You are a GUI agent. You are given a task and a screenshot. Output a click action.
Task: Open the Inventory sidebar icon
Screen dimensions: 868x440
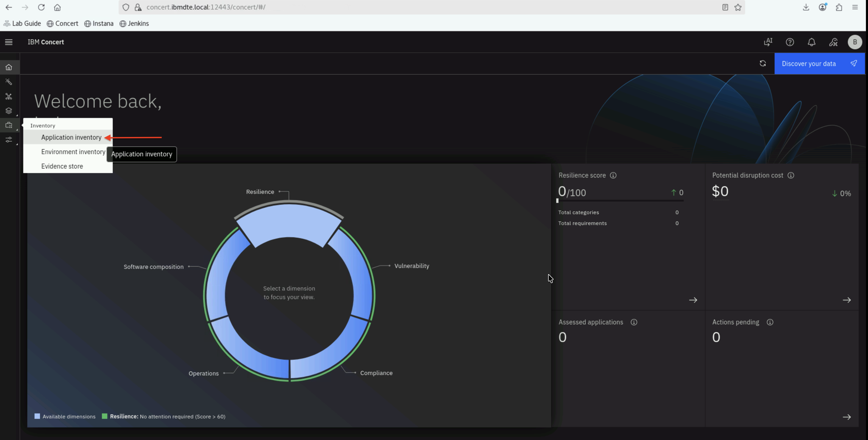click(9, 125)
